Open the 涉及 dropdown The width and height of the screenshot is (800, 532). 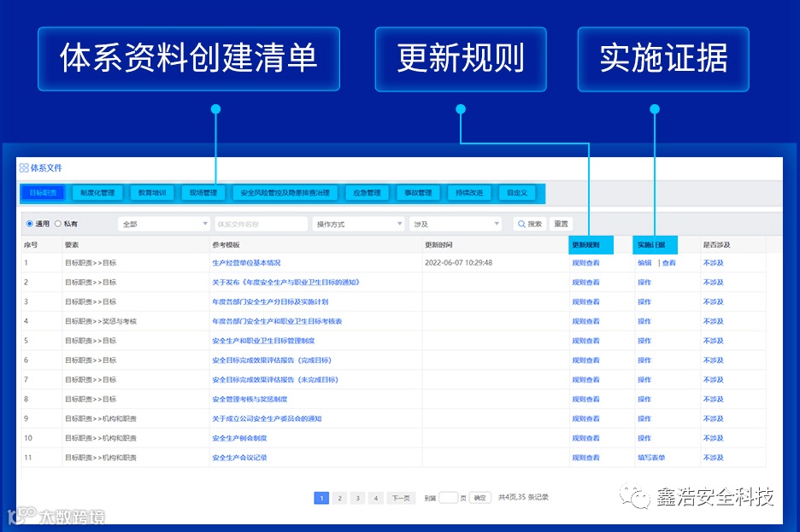pyautogui.click(x=455, y=224)
